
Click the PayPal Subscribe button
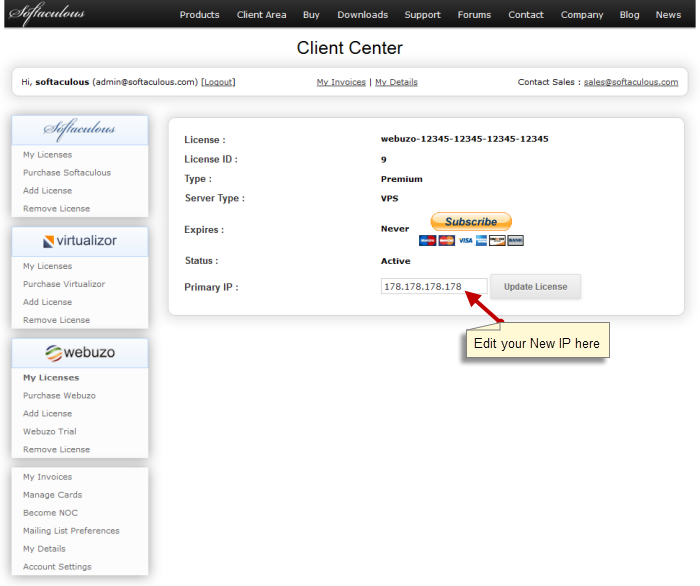click(x=471, y=221)
